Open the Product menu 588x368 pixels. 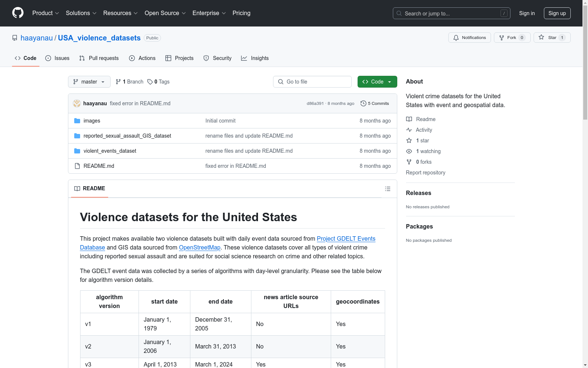[46, 13]
